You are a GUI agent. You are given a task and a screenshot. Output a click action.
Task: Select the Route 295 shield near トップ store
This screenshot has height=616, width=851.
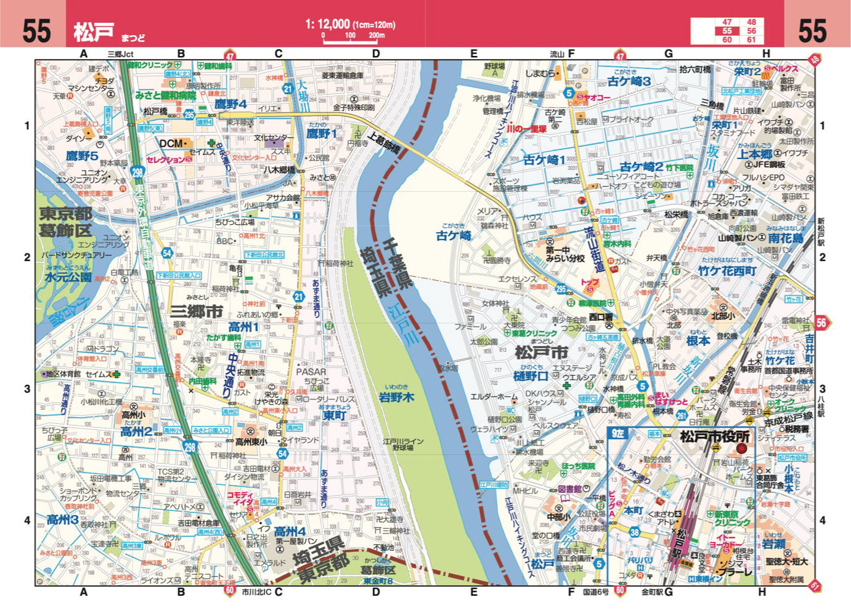(x=561, y=288)
